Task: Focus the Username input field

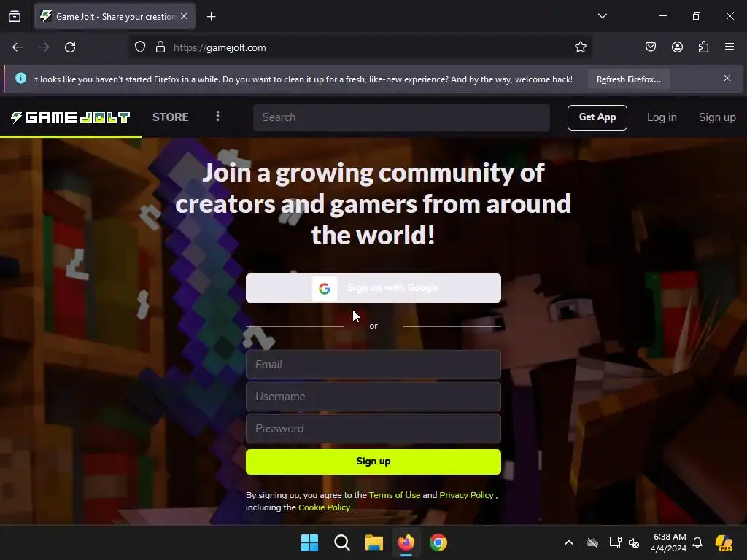Action: pos(373,397)
